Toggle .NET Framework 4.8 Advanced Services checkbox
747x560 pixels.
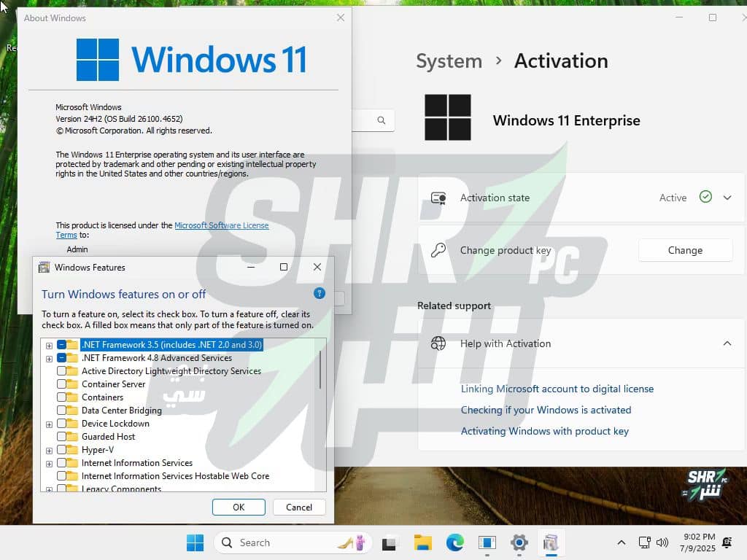(x=61, y=357)
